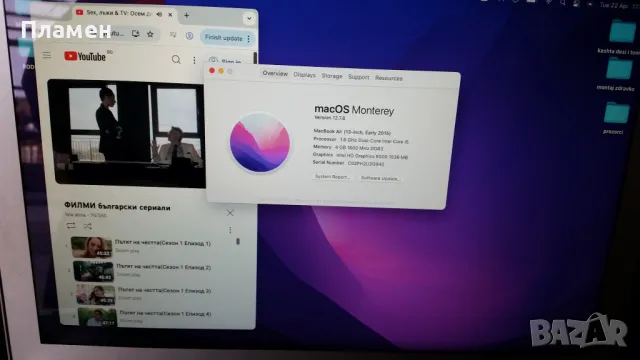This screenshot has height=360, width=640.
Task: Close the playlist panel with the X
Action: (x=230, y=213)
